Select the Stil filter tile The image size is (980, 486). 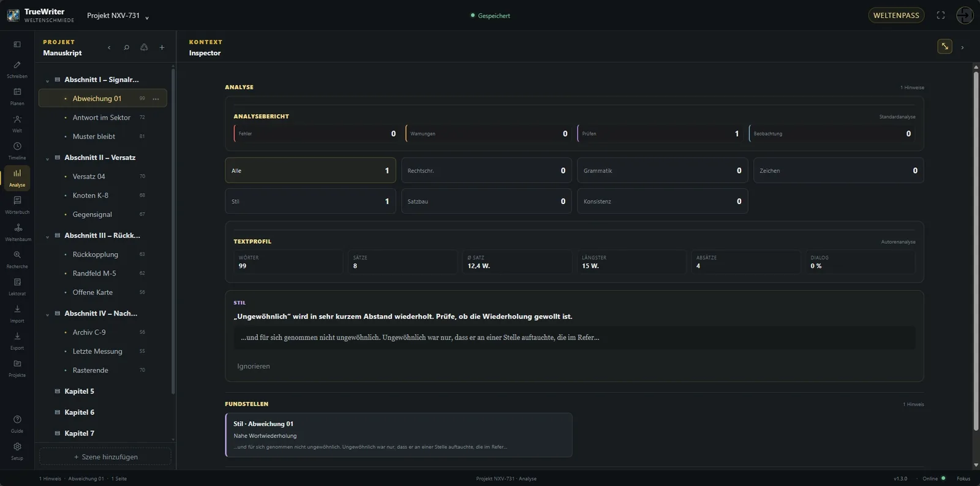(311, 201)
